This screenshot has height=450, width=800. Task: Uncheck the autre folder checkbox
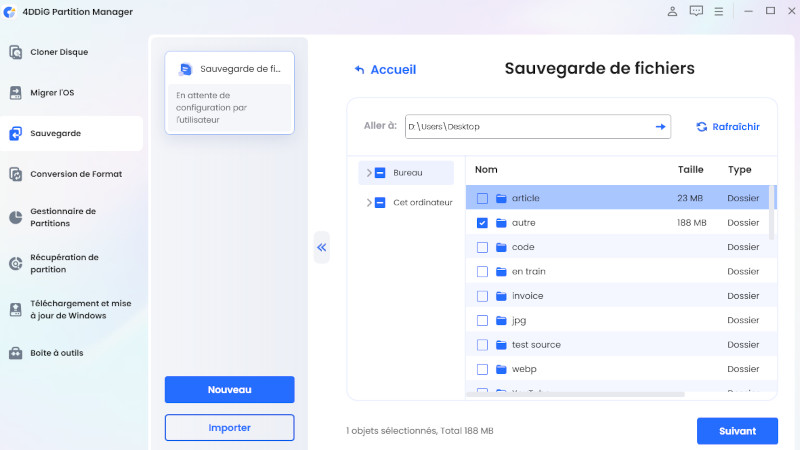pos(483,223)
